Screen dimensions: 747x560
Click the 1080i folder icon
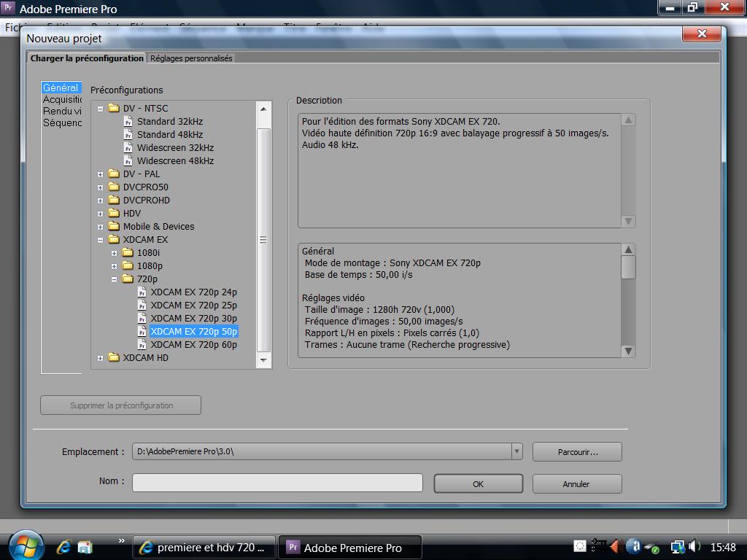tap(128, 252)
